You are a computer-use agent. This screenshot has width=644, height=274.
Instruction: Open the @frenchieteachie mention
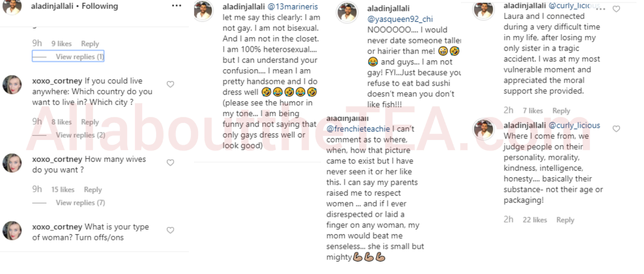[x=358, y=129]
